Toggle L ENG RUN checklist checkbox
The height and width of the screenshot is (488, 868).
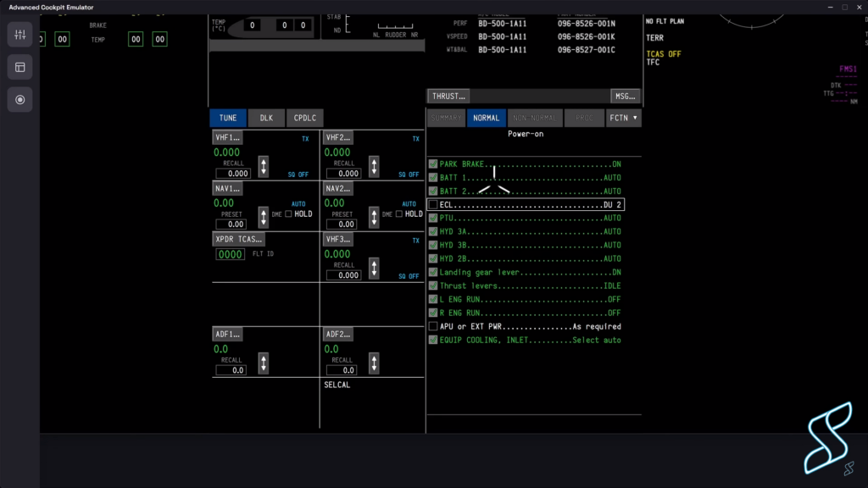tap(433, 299)
